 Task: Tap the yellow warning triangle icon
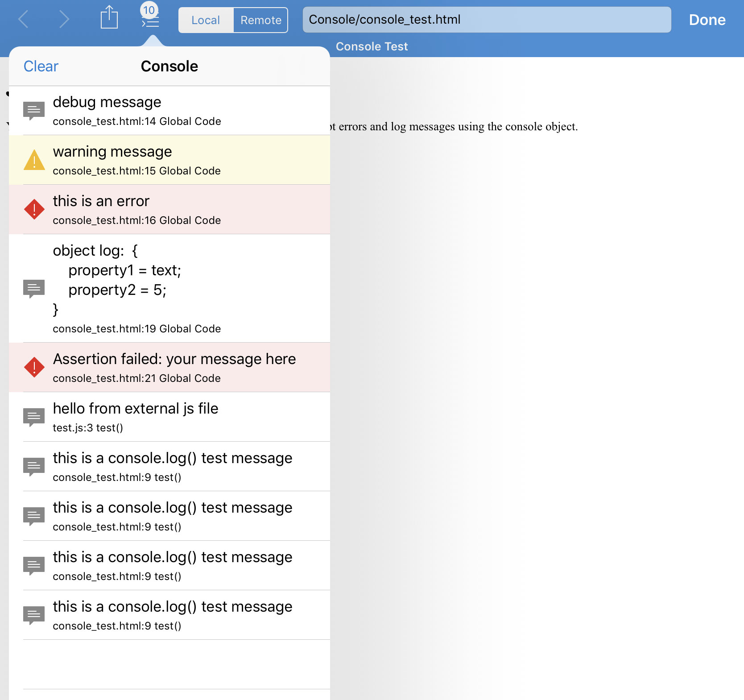pyautogui.click(x=34, y=160)
